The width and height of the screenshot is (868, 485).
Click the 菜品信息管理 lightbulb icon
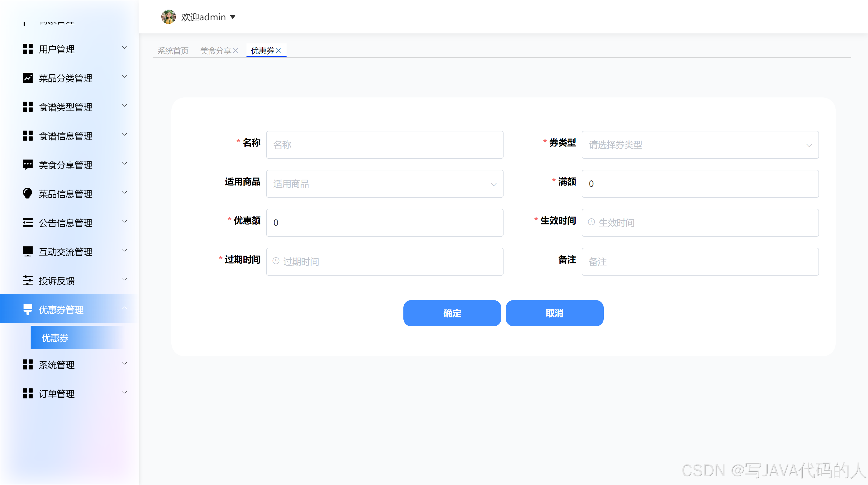[x=28, y=194]
